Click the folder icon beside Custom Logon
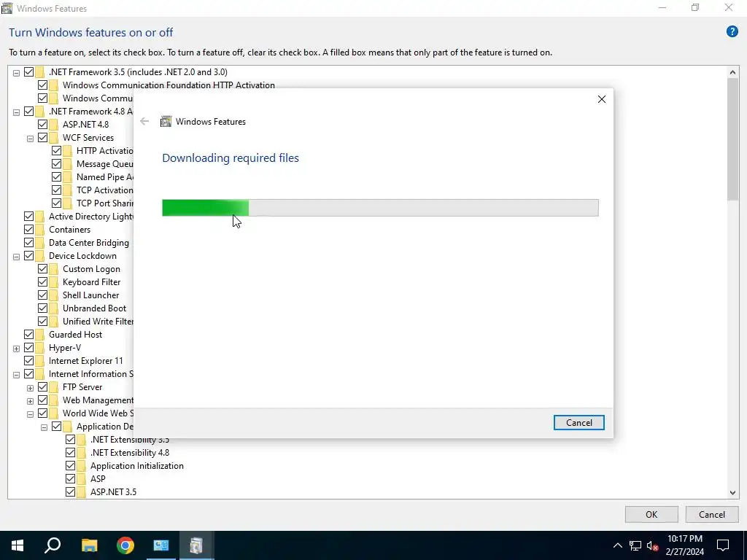 (x=53, y=269)
